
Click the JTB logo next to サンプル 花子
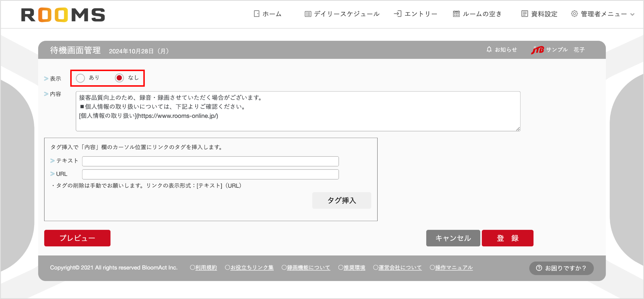(538, 49)
